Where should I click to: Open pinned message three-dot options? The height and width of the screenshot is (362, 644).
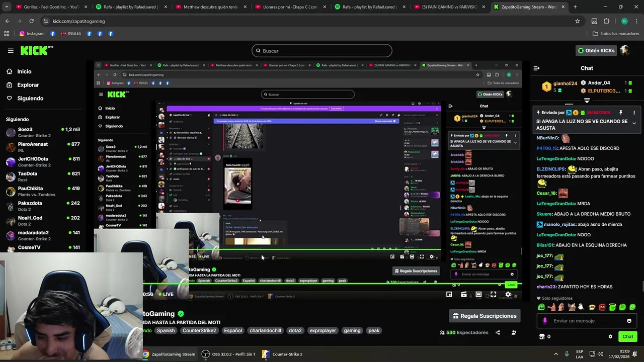(634, 113)
